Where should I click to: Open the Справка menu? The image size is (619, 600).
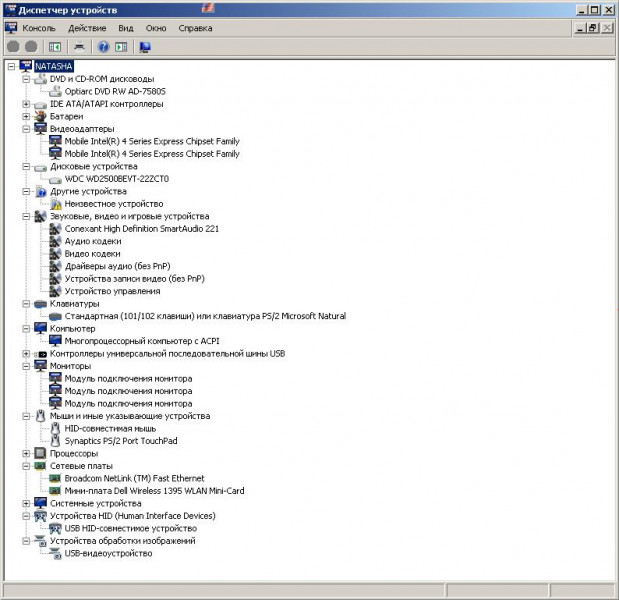tap(195, 28)
